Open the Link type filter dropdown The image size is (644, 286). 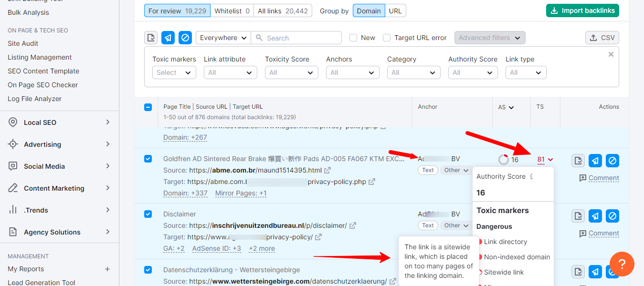526,72
